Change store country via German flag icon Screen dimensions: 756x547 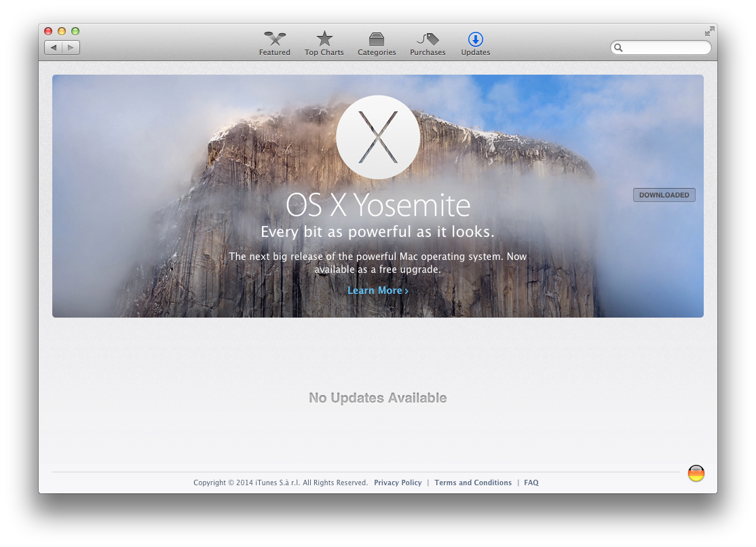coord(696,473)
